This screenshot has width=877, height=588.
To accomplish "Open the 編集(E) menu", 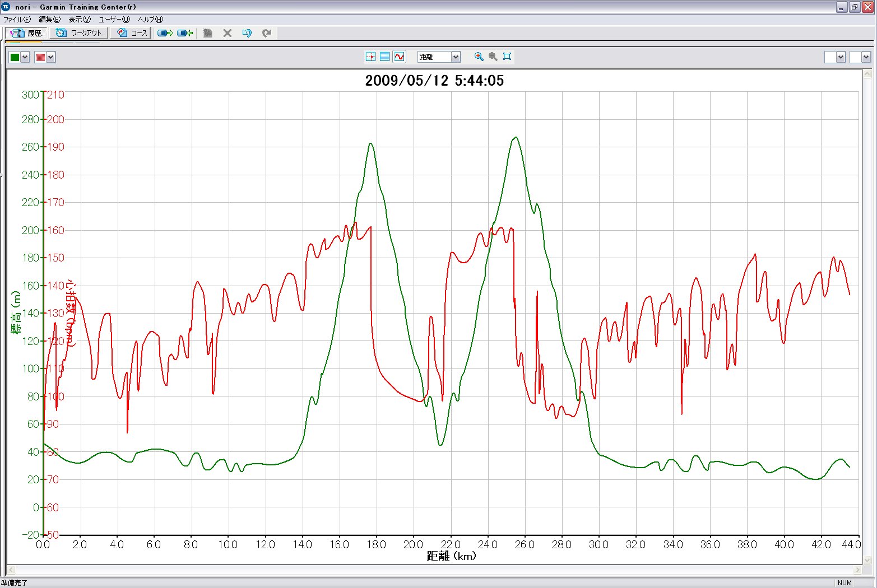I will [x=49, y=20].
